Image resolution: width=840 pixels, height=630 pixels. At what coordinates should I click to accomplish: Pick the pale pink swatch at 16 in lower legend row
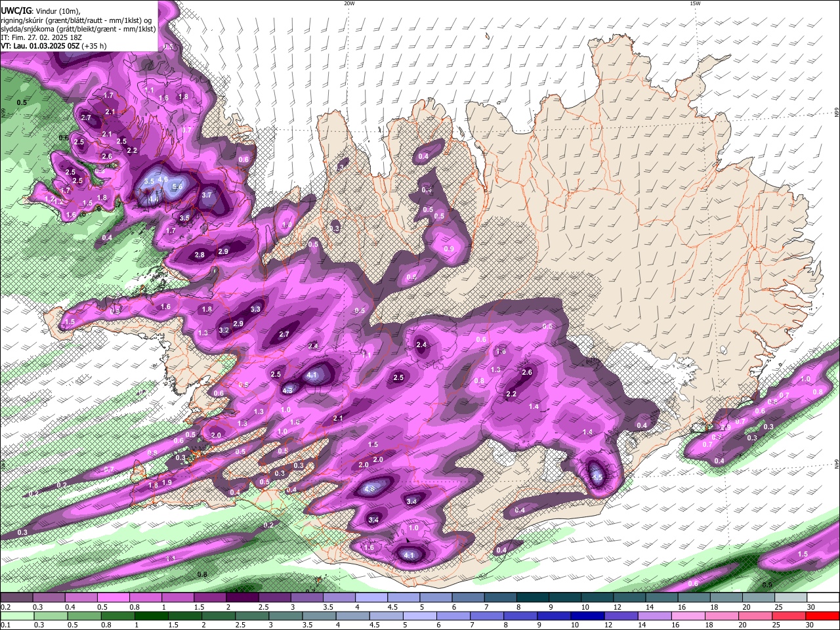(x=688, y=616)
